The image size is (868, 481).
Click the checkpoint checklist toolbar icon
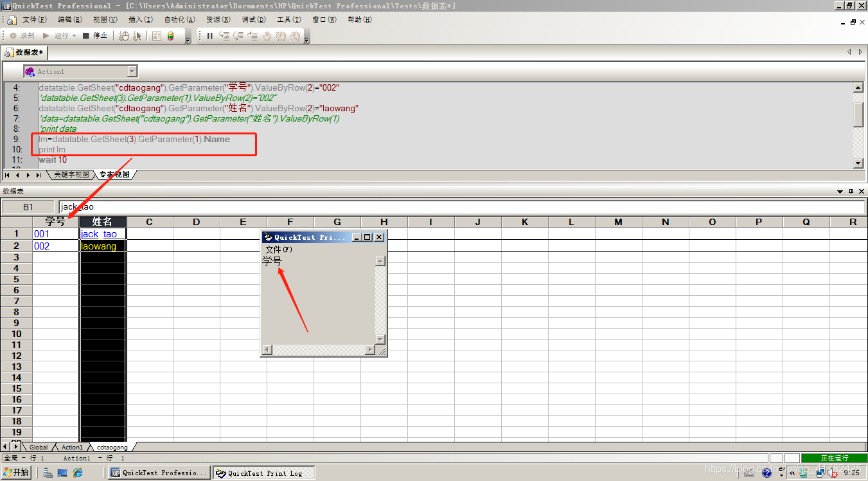click(157, 36)
